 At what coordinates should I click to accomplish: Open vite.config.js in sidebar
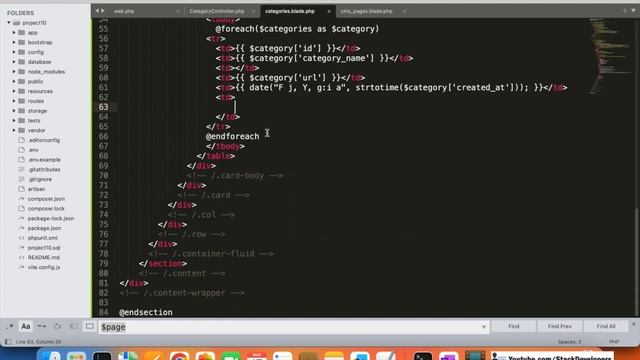[44, 267]
